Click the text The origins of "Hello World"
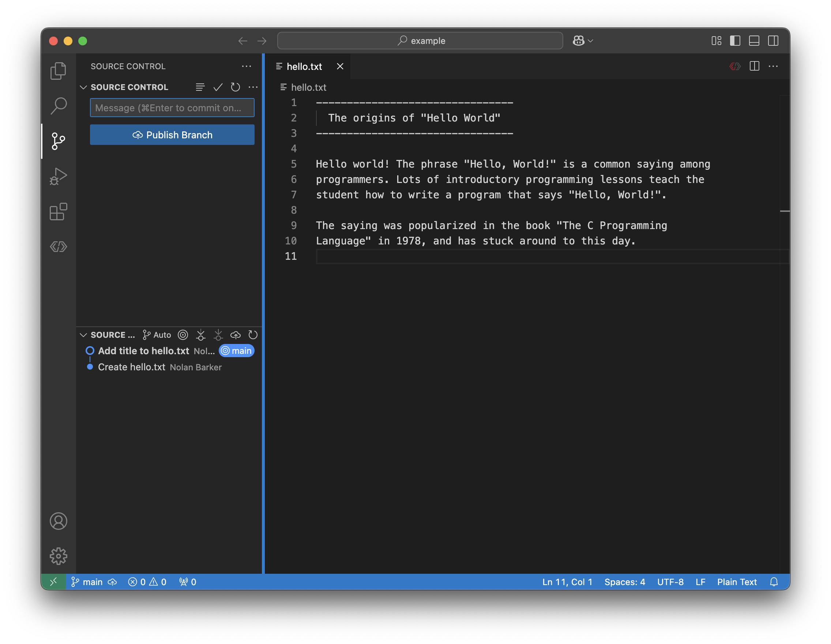Image resolution: width=831 pixels, height=644 pixels. coord(414,118)
